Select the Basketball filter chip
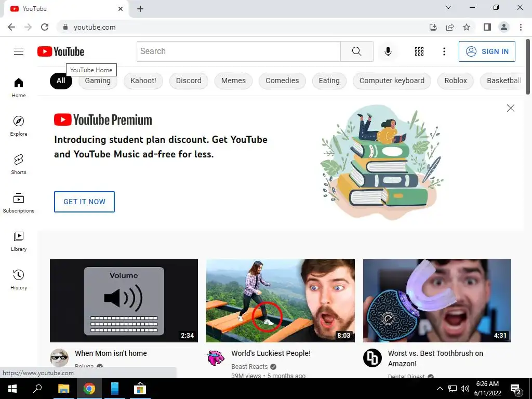This screenshot has width=532, height=399. [502, 81]
